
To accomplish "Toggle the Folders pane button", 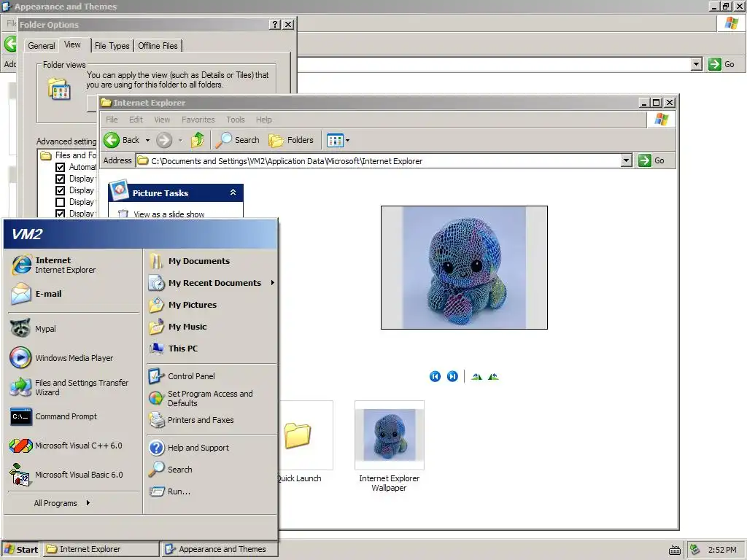I will pyautogui.click(x=291, y=140).
